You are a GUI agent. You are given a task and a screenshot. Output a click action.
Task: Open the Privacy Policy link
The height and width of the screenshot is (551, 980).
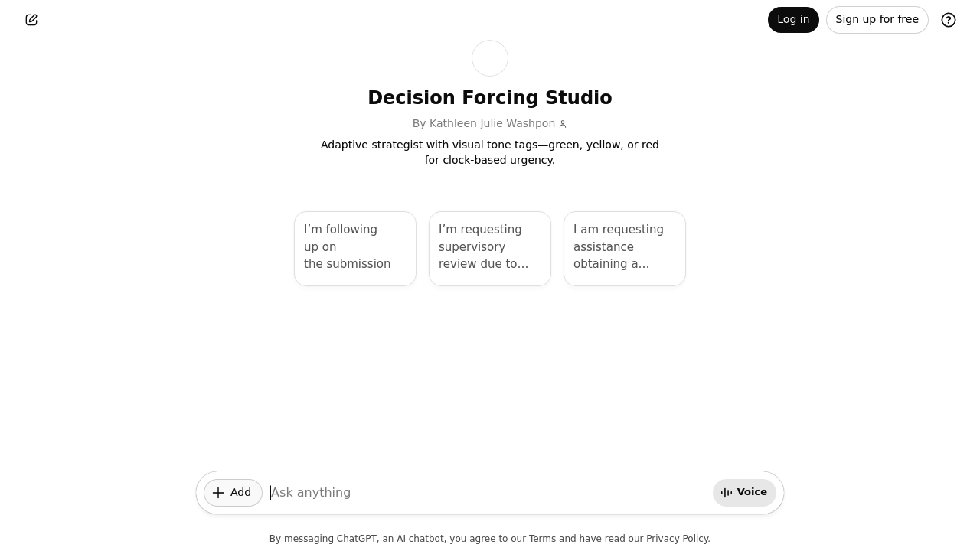tap(677, 539)
